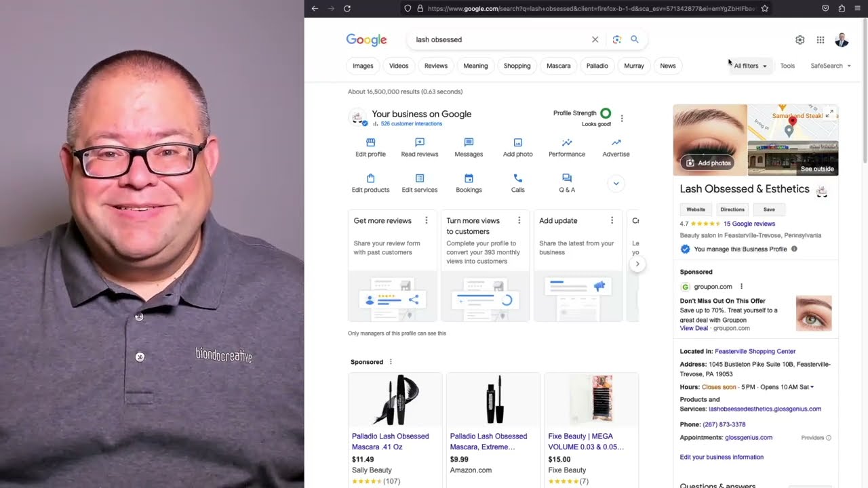
Task: Select the Murray filter chip
Action: [x=634, y=66]
